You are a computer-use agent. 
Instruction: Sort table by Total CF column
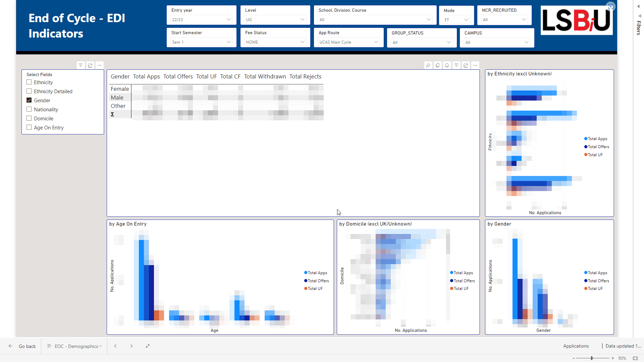(x=230, y=76)
